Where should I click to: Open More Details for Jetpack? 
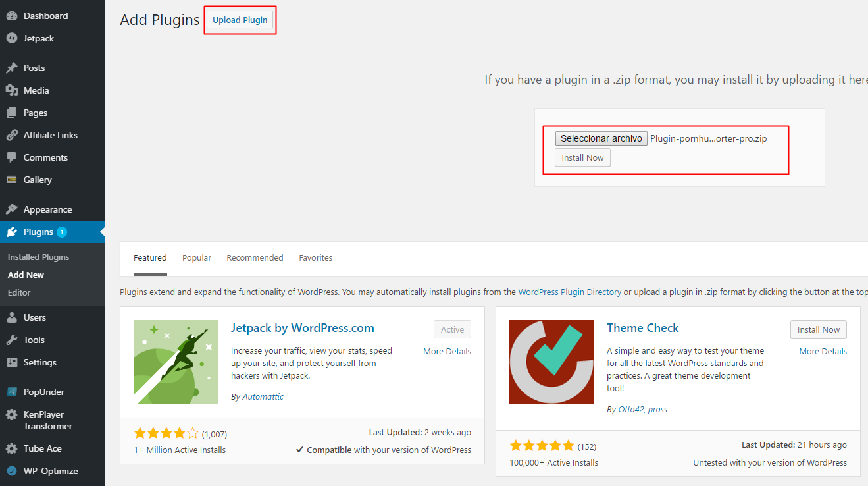(x=447, y=351)
